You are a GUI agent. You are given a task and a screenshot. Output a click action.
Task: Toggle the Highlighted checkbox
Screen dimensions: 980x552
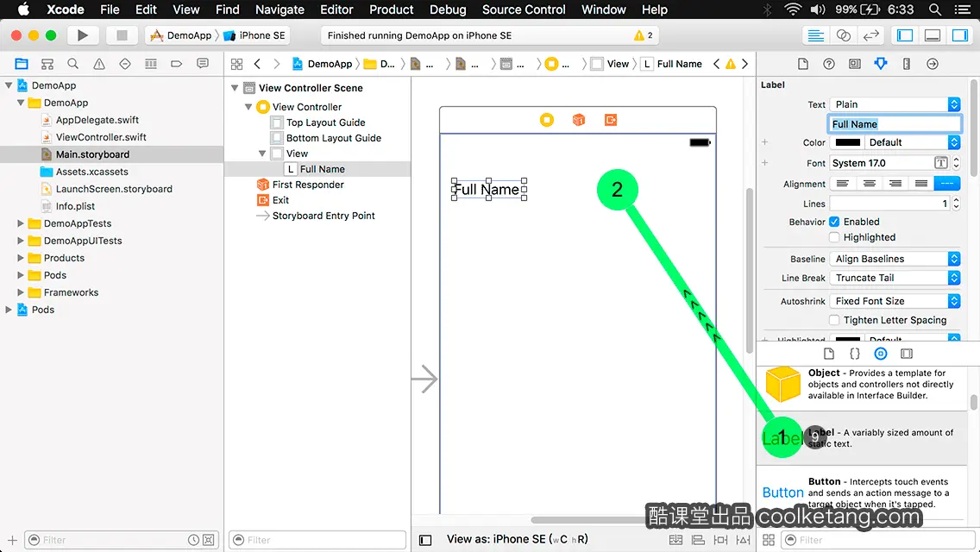click(x=834, y=237)
